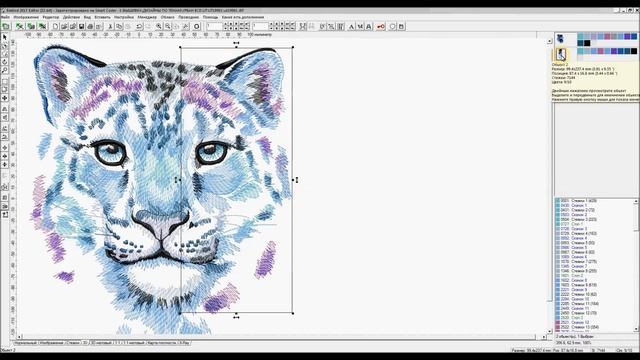Switch to the 3D матовый view tab
Screen dimensions: 640x360
(x=101, y=343)
